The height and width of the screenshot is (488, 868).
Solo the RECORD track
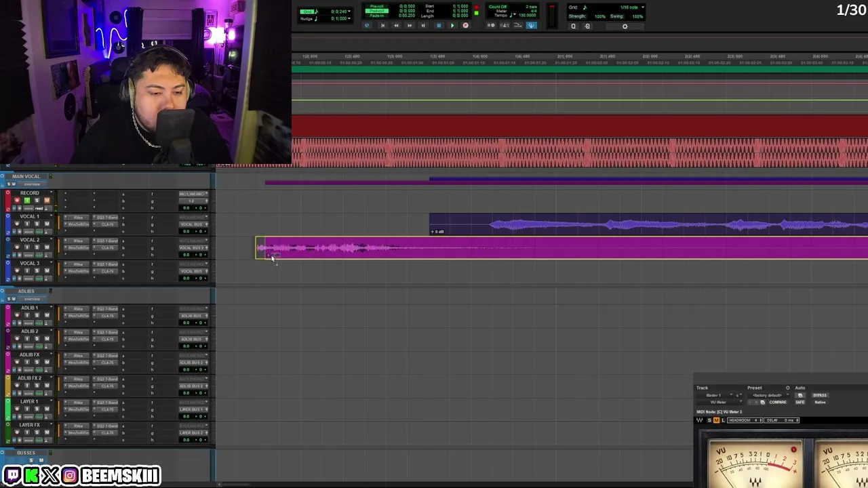(x=37, y=201)
